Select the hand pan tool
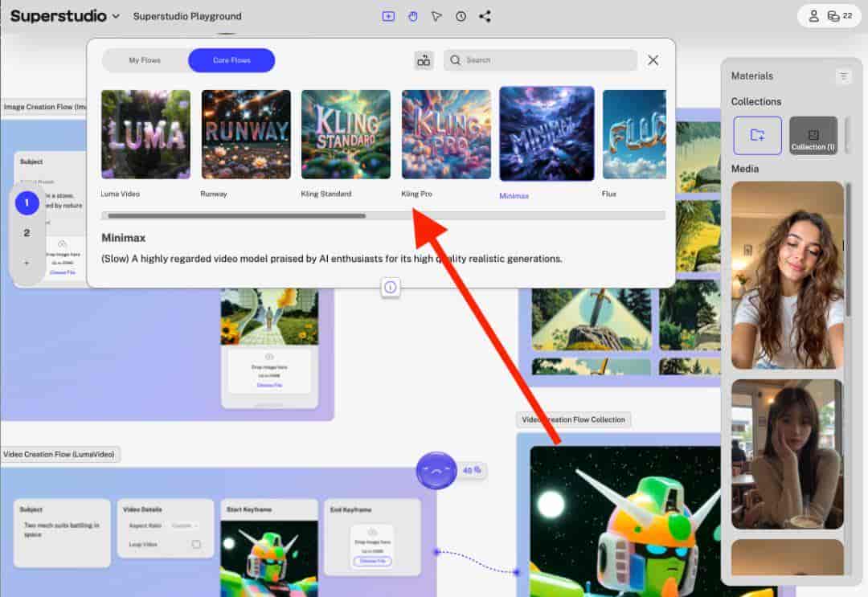This screenshot has height=597, width=868. pos(412,16)
